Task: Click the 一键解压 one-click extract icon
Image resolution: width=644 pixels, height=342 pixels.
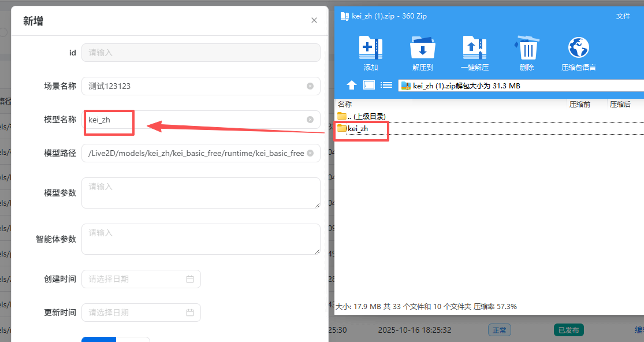Action: click(x=474, y=49)
